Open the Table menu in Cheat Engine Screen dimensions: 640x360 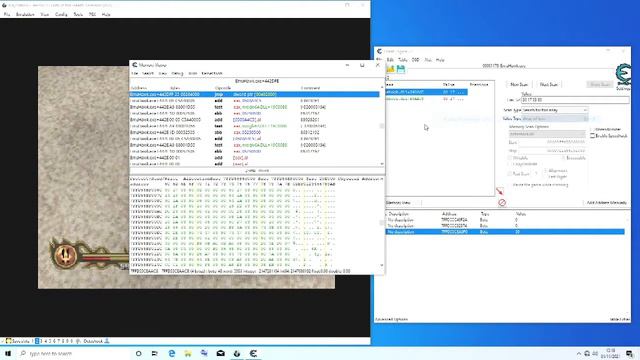click(x=402, y=60)
